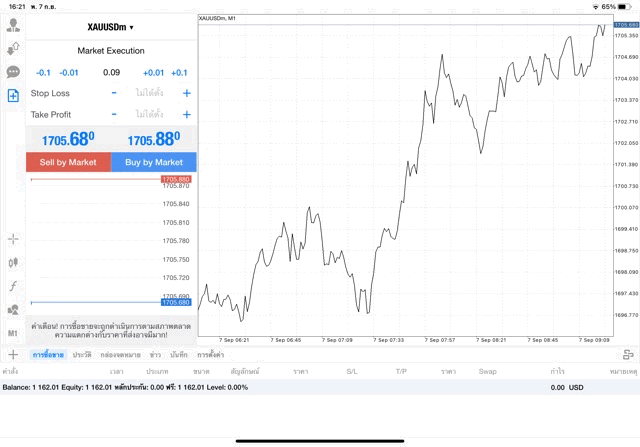Expand the XAUUSDm symbol dropdown
The width and height of the screenshot is (640, 447).
tap(111, 27)
